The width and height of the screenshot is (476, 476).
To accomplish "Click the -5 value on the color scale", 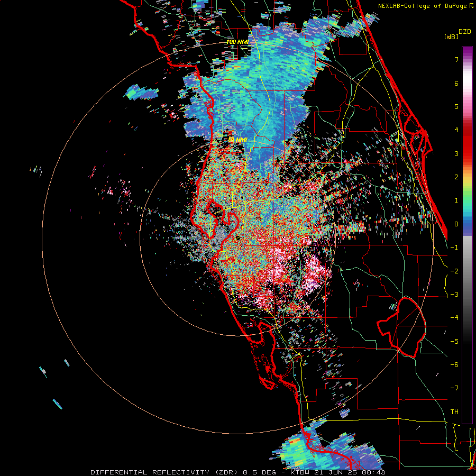I will tap(454, 341).
